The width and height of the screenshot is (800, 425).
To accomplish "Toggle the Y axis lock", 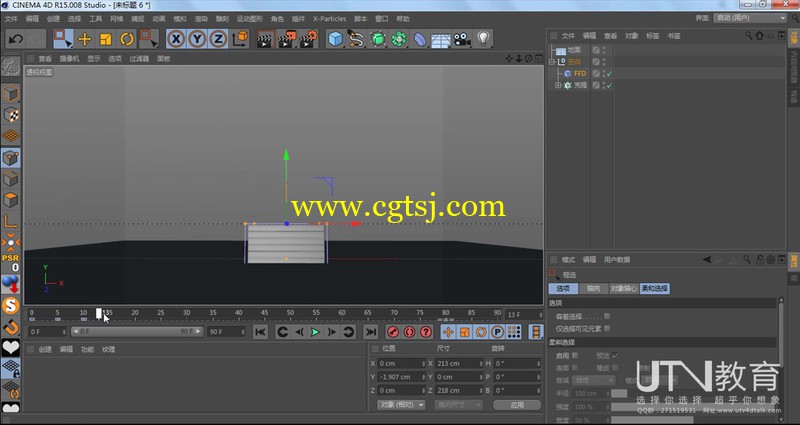I will [x=197, y=39].
